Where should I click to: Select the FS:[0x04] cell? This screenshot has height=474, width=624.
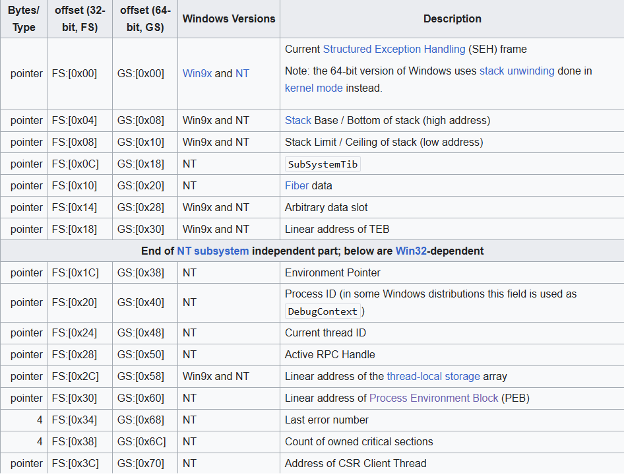tap(80, 120)
